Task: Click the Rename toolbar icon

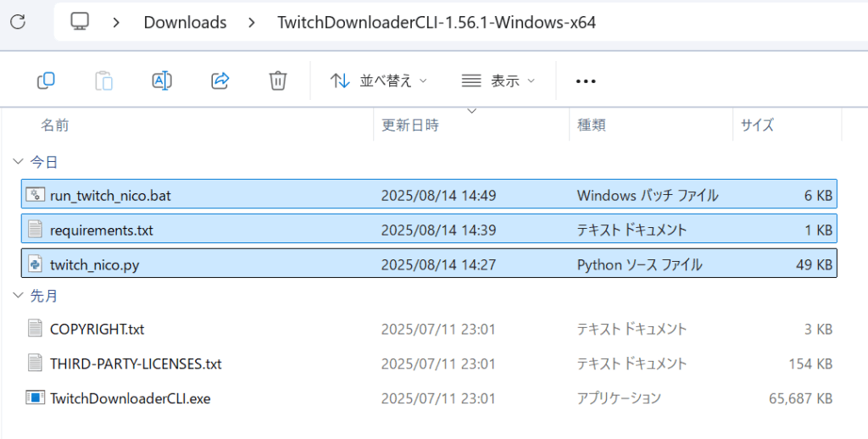Action: tap(162, 81)
